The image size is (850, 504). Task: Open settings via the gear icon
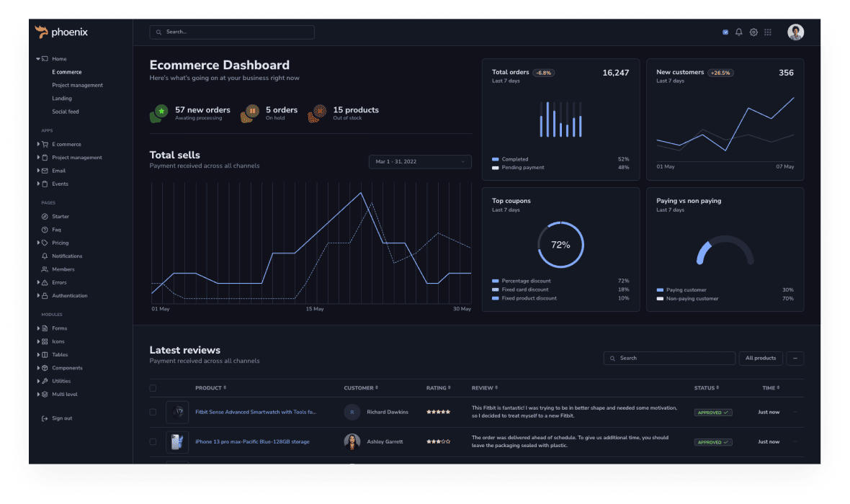753,32
